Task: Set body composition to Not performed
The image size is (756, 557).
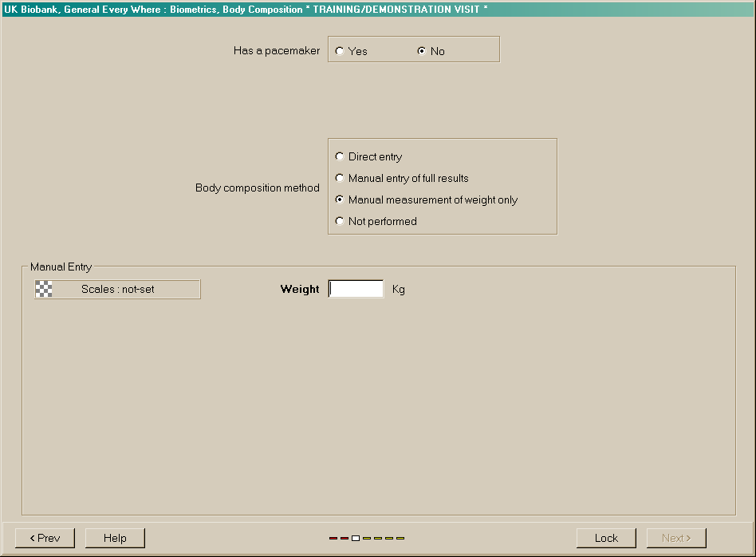Action: coord(341,221)
